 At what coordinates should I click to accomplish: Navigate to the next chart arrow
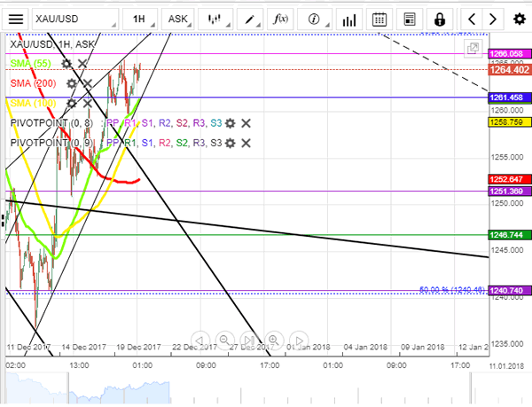coord(494,19)
